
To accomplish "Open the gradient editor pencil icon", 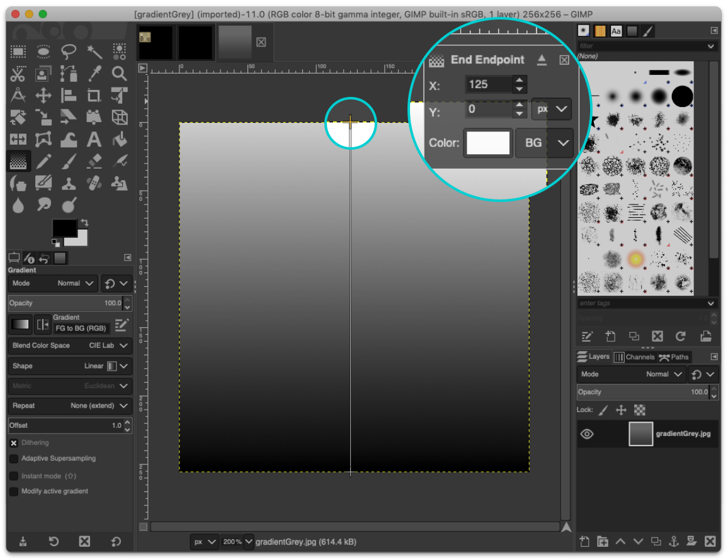I will (122, 325).
